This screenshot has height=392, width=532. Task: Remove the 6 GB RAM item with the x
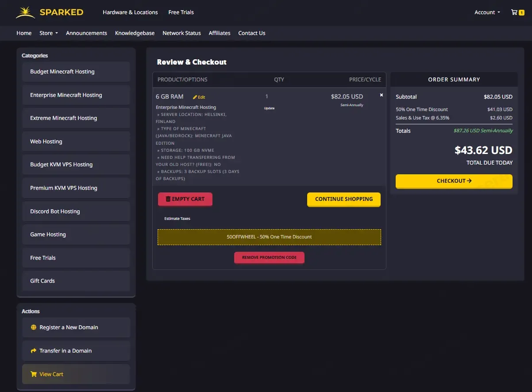382,95
